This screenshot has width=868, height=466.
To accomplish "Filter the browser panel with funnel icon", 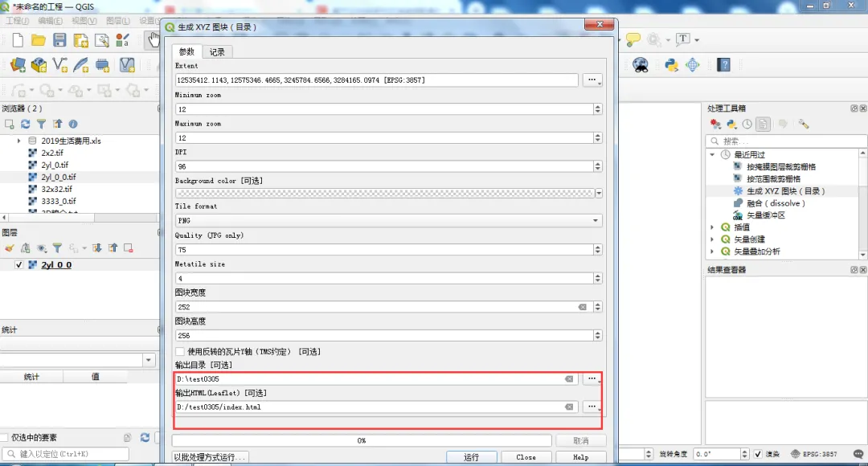I will coord(41,124).
